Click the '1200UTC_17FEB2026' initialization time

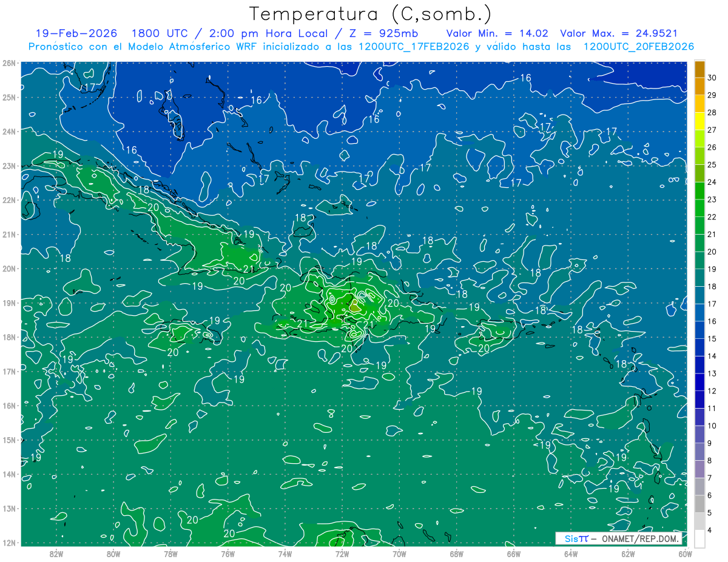tap(414, 47)
